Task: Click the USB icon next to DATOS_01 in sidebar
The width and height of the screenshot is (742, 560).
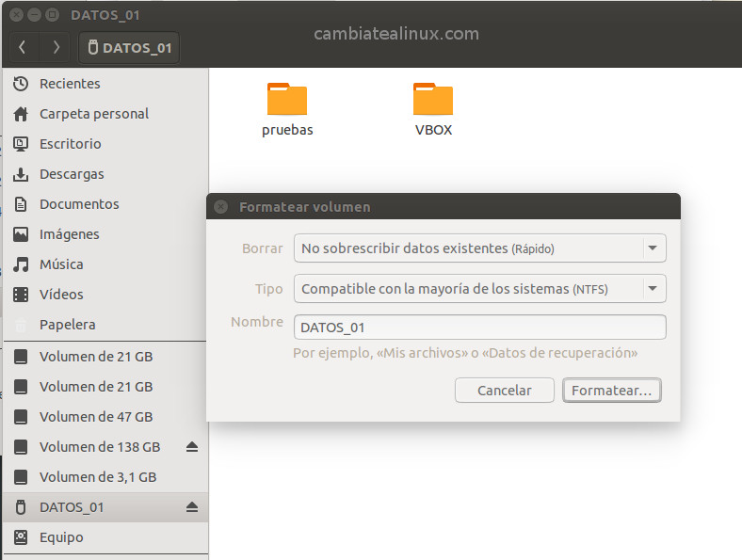Action: pos(21,507)
